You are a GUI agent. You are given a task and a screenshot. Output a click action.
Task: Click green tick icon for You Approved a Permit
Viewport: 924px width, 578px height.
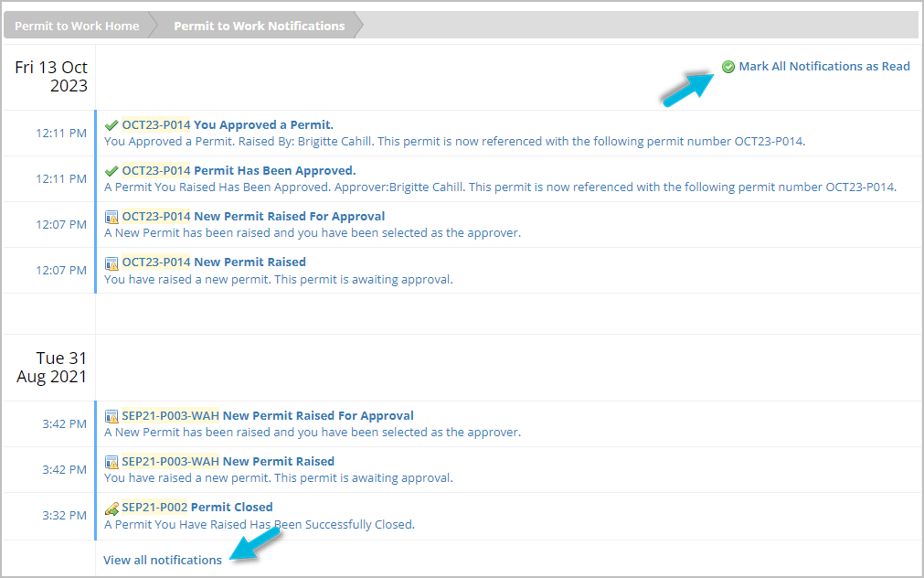[x=112, y=124]
